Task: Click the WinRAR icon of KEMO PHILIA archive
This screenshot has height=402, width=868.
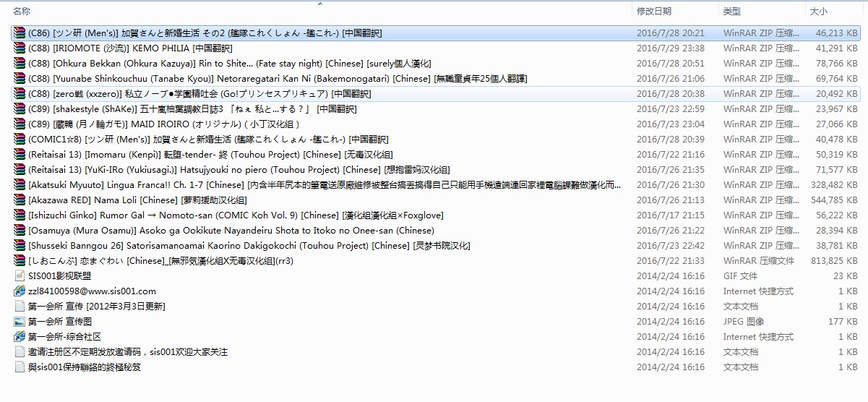Action: (x=20, y=48)
